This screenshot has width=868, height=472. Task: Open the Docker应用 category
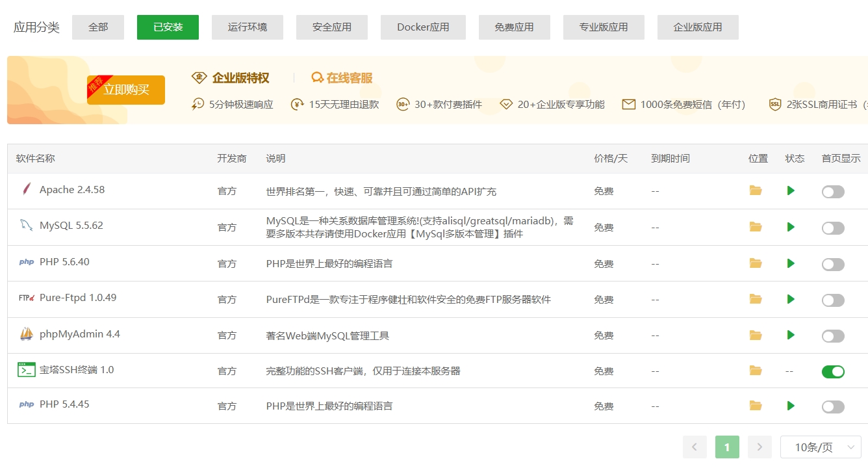coord(423,27)
